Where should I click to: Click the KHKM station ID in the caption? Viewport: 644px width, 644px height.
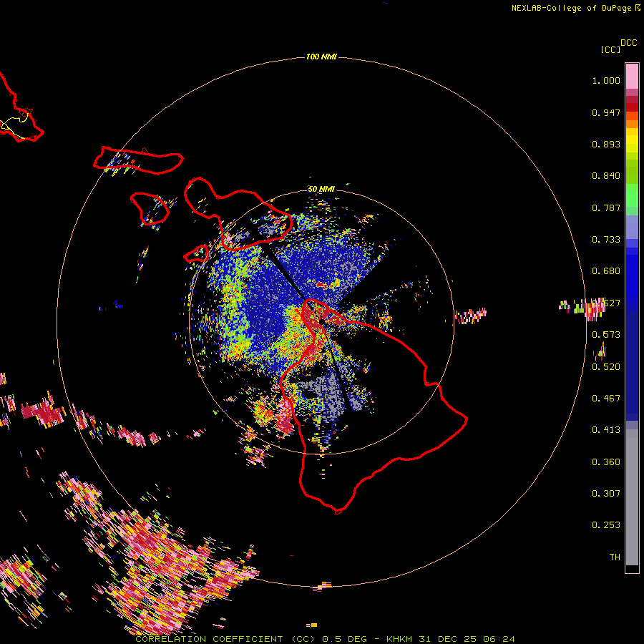pyautogui.click(x=401, y=639)
